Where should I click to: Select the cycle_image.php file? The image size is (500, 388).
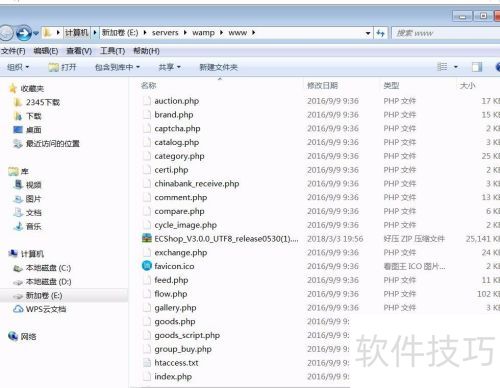tap(185, 225)
